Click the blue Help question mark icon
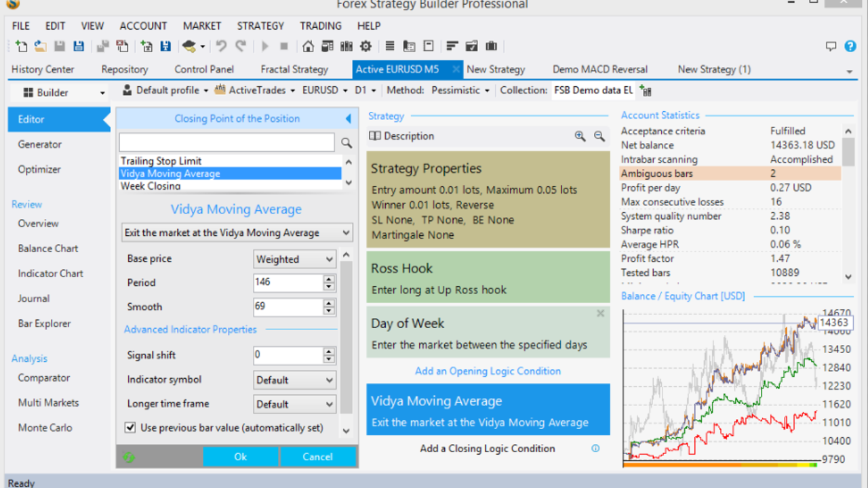 [850, 45]
